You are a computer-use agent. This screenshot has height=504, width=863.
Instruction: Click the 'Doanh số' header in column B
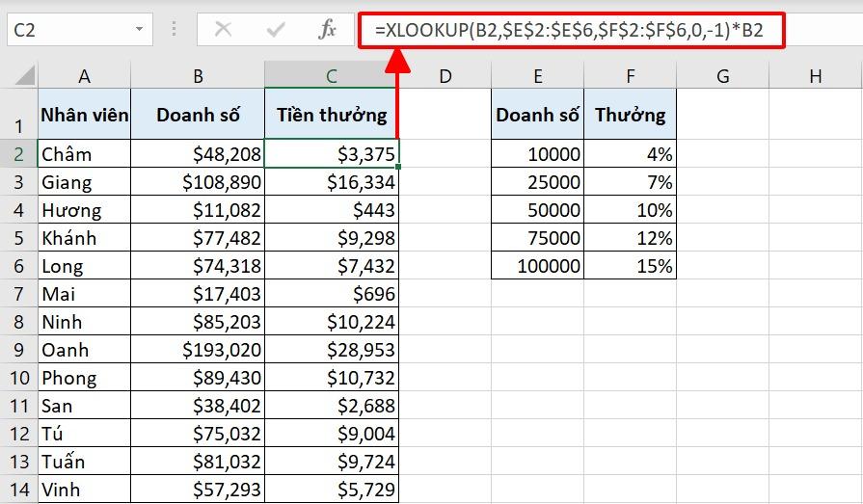(x=198, y=114)
